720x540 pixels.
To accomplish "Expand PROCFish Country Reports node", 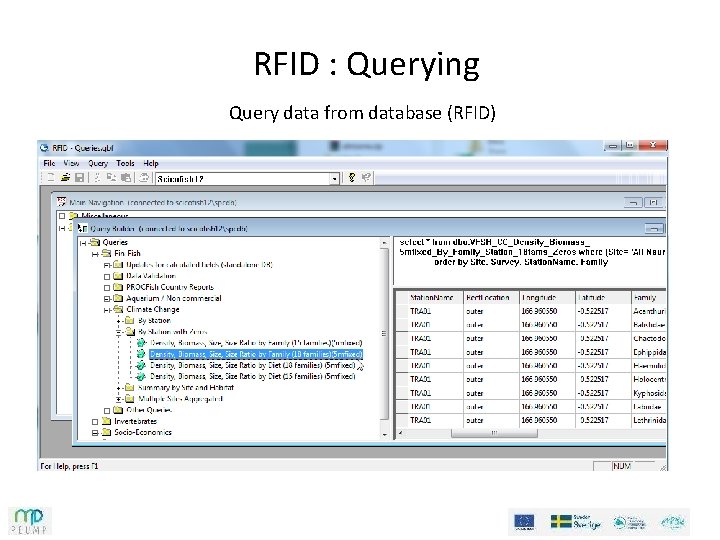I will 107,287.
